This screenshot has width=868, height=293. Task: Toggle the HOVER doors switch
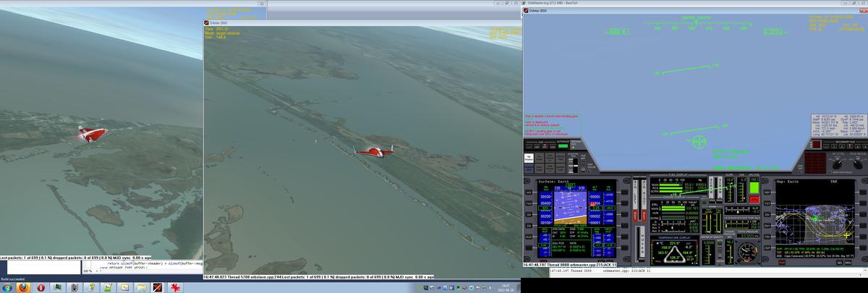642,242
